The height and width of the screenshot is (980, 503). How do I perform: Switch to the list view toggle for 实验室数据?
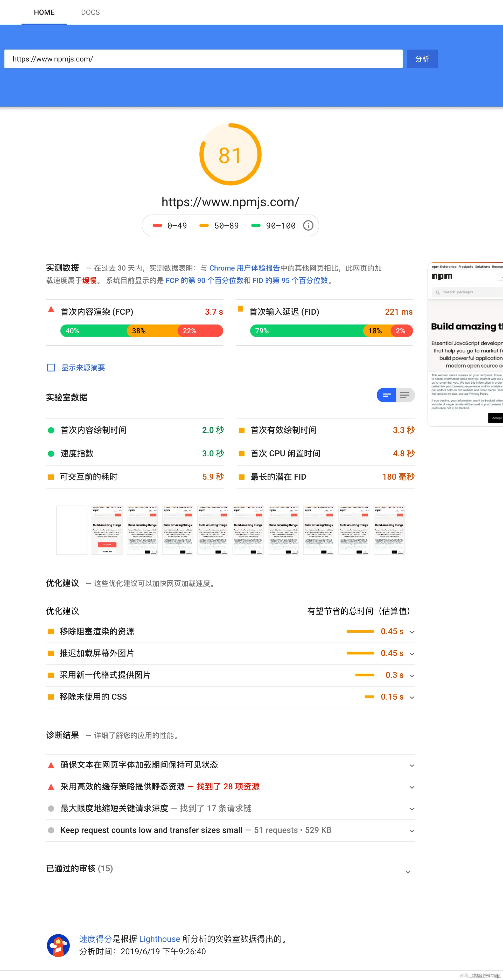click(405, 395)
